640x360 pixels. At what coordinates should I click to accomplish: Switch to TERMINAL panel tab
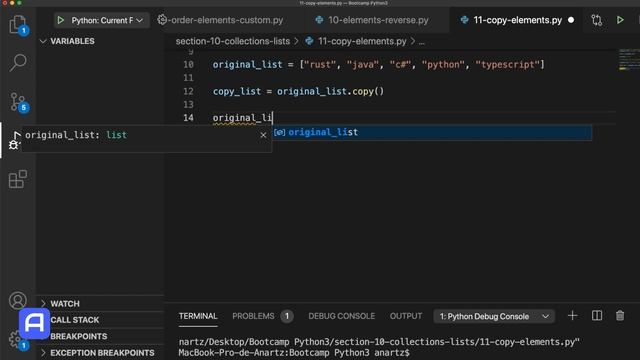(198, 316)
